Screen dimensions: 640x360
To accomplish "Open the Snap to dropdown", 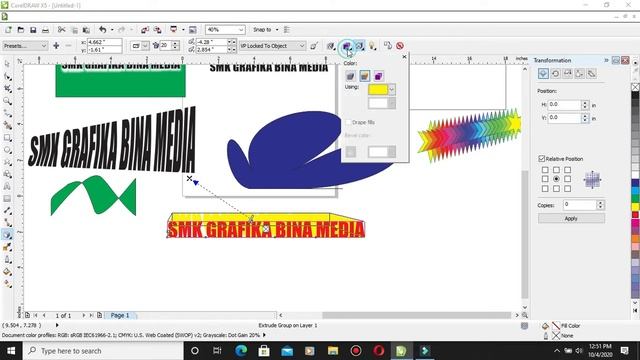I will click(x=265, y=30).
